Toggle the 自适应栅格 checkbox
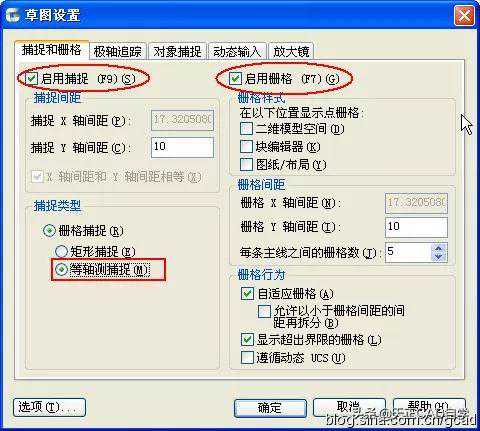This screenshot has height=431, width=480. click(x=247, y=294)
